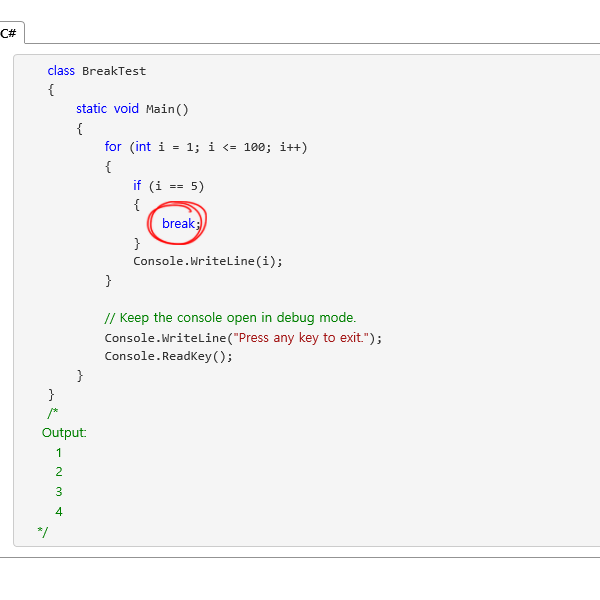Click the for loop header line
This screenshot has width=600, height=600.
click(206, 147)
